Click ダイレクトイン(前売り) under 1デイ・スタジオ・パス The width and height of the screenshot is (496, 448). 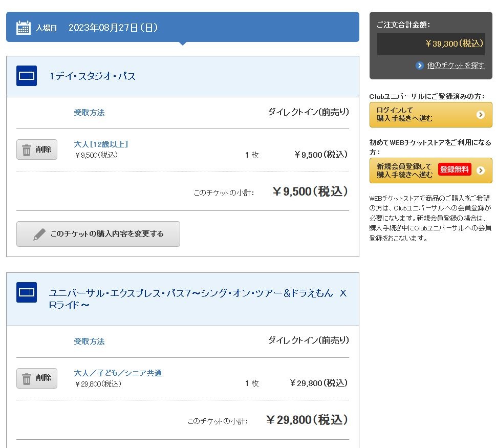point(309,112)
